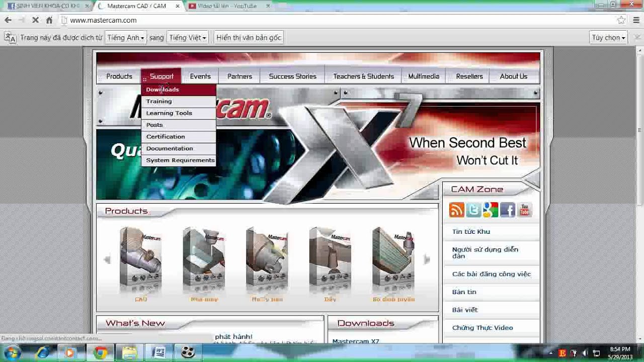
Task: Bookmark this page with the star icon
Action: pyautogui.click(x=621, y=20)
